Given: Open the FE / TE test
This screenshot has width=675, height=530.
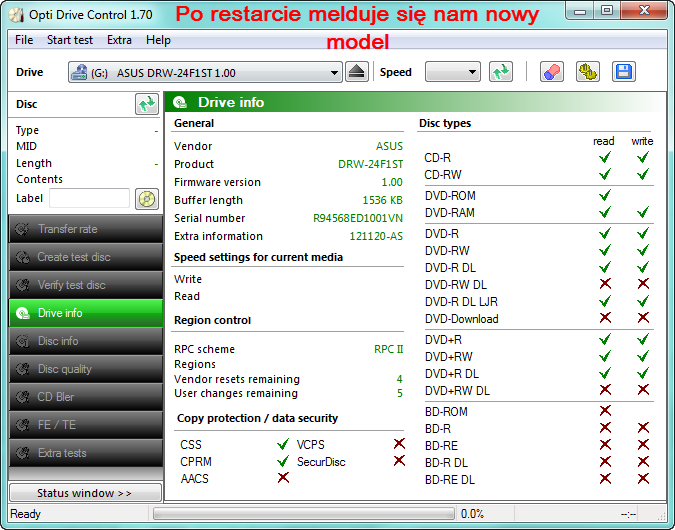Looking at the screenshot, I should pos(86,425).
